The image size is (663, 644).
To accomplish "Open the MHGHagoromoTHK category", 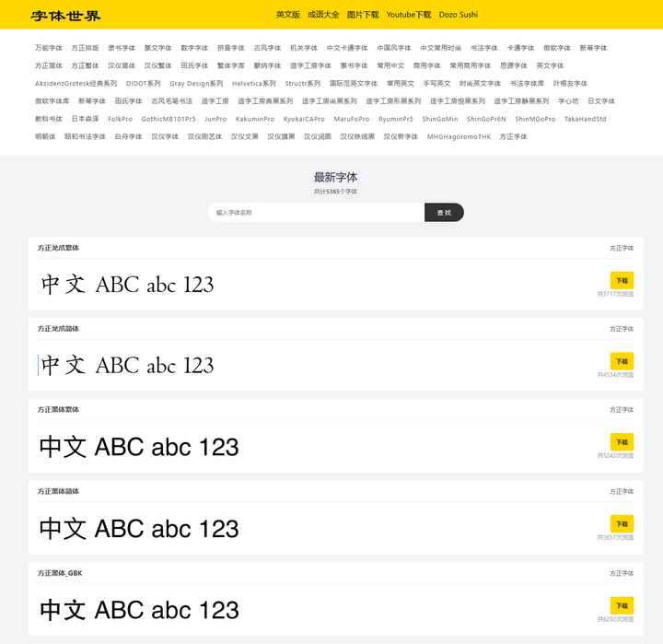I will tap(459, 136).
